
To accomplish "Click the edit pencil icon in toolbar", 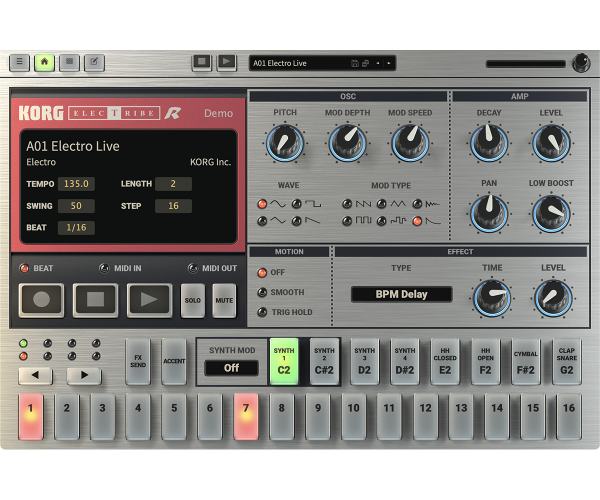I will 94,62.
